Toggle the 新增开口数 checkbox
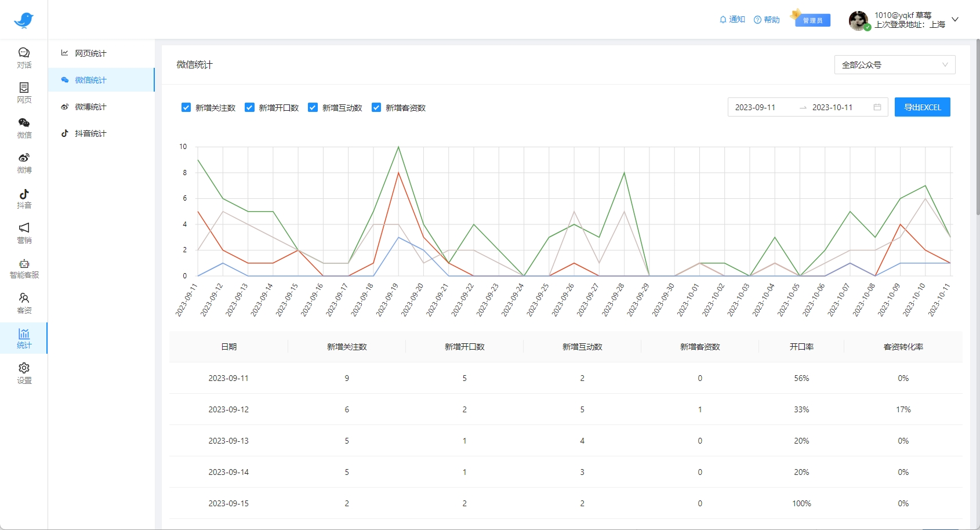This screenshot has height=530, width=980. pyautogui.click(x=249, y=107)
